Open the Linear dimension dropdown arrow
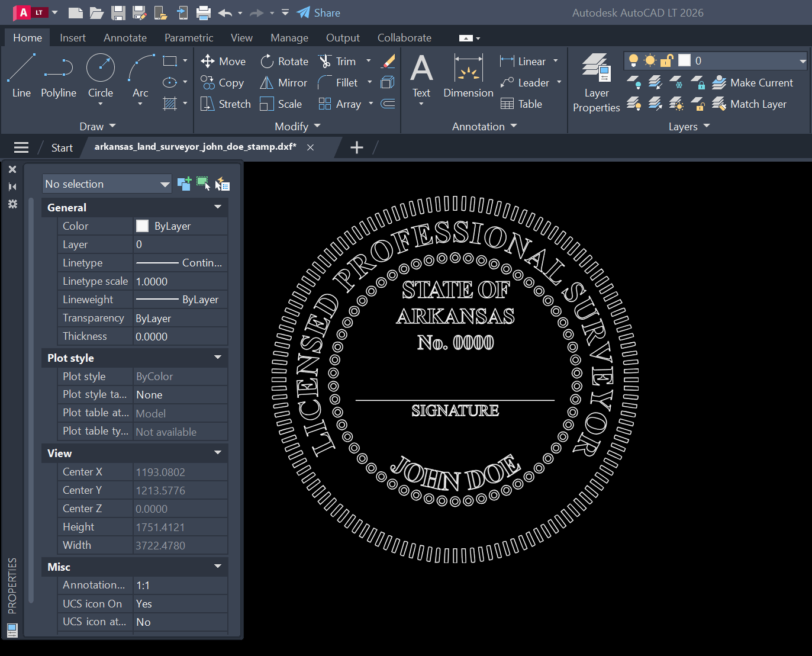 [555, 61]
